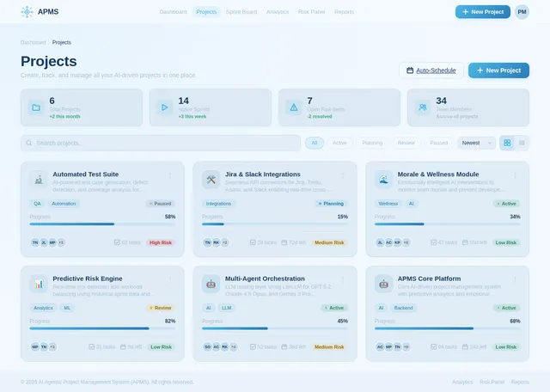Click the APMS logo icon
The image size is (550, 392).
27,12
